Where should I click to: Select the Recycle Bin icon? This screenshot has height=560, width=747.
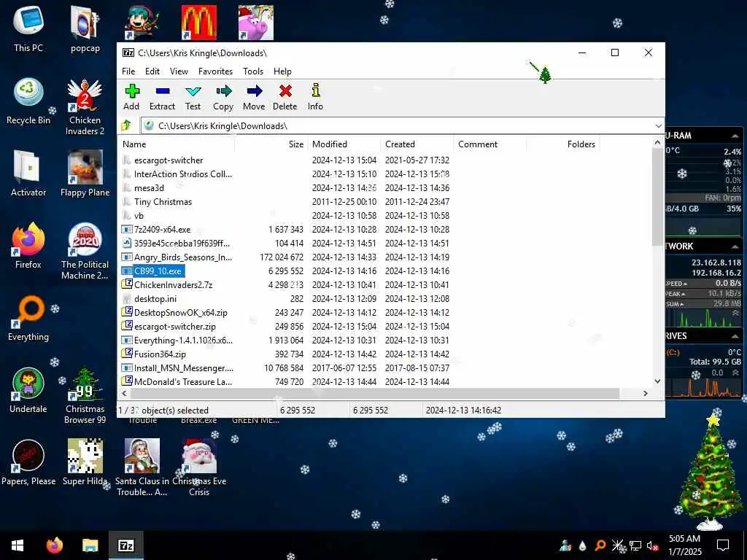click(28, 101)
